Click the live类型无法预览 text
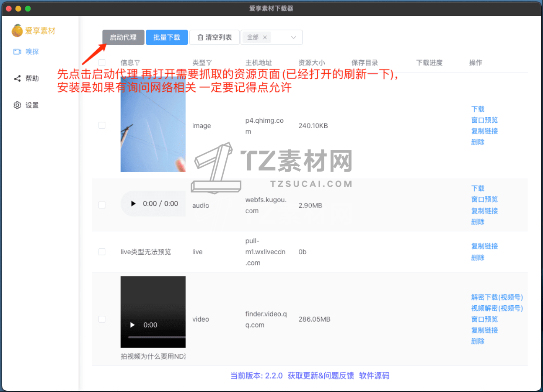Image resolution: width=543 pixels, height=392 pixels. (x=146, y=252)
